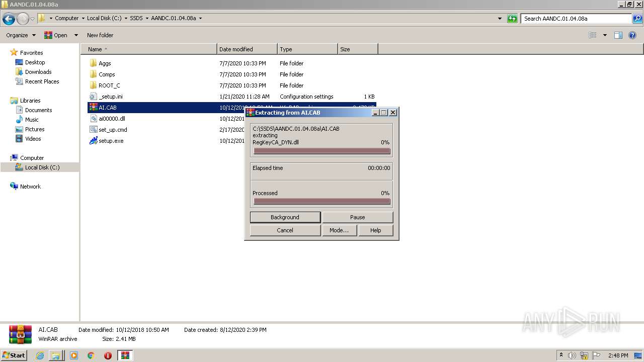Image resolution: width=644 pixels, height=362 pixels.
Task: Select the AI.CAB archive icon
Action: click(x=93, y=108)
